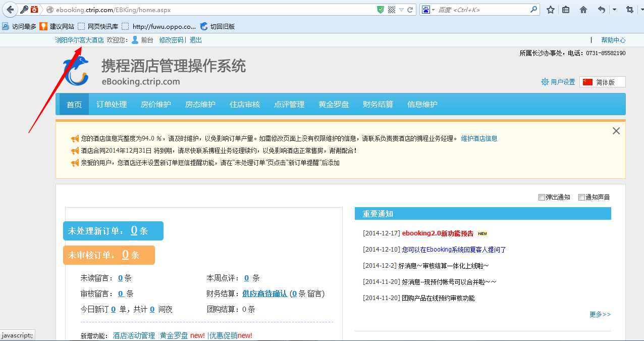This screenshot has width=644, height=341.
Task: Click the 浏阳华尔宫大酒店 hotel name link
Action: pyautogui.click(x=80, y=40)
